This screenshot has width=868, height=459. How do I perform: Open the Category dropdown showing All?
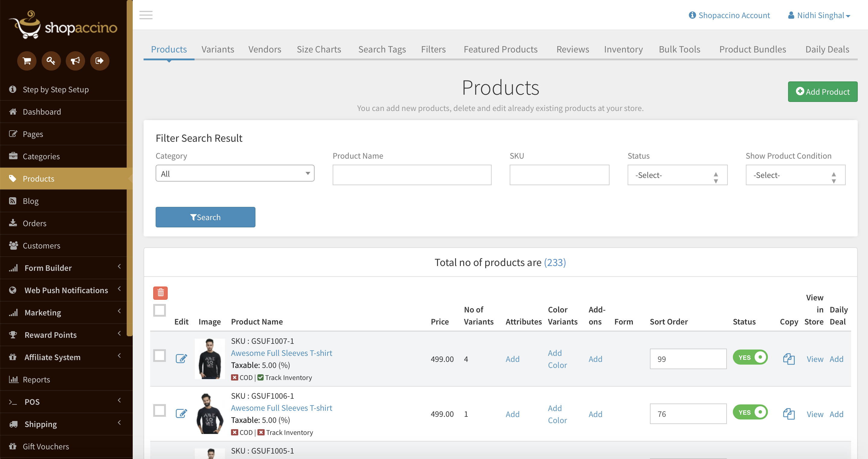[x=235, y=173]
